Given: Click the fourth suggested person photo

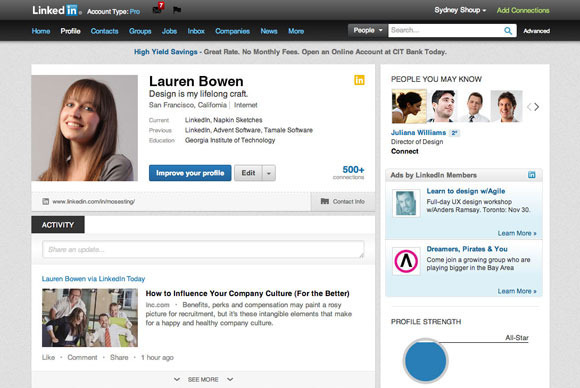Looking at the screenshot, I should tap(506, 106).
